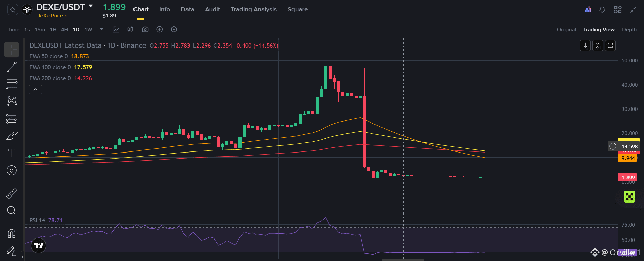
Task: Select the 1W interval
Action: 88,30
